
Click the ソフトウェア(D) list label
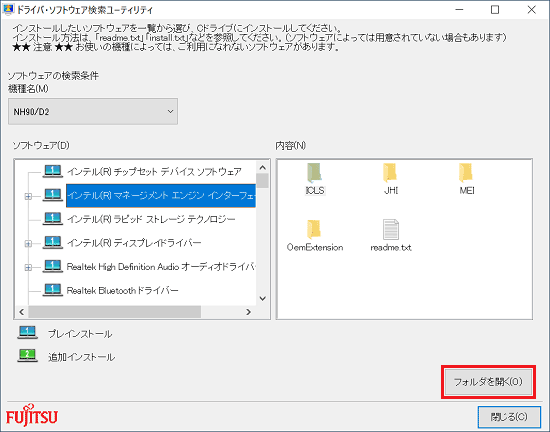(41, 145)
